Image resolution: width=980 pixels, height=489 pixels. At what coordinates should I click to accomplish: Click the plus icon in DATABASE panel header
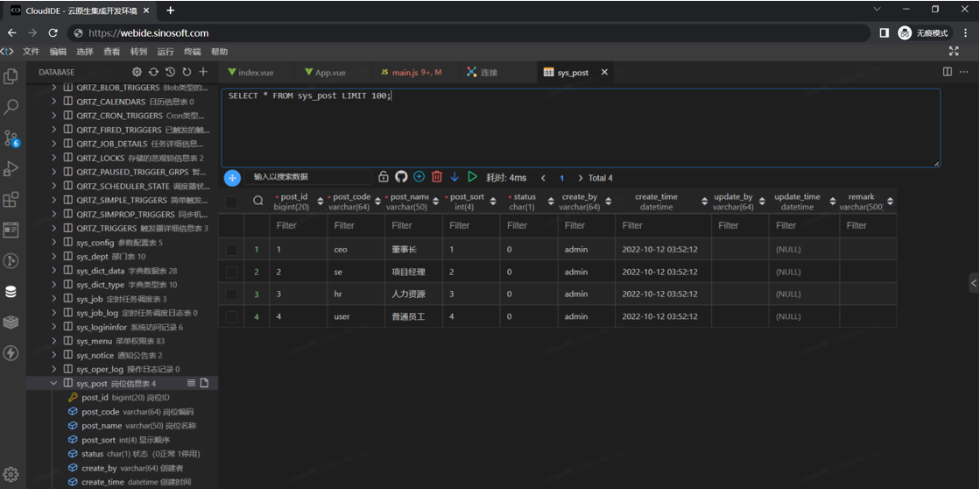pos(203,72)
